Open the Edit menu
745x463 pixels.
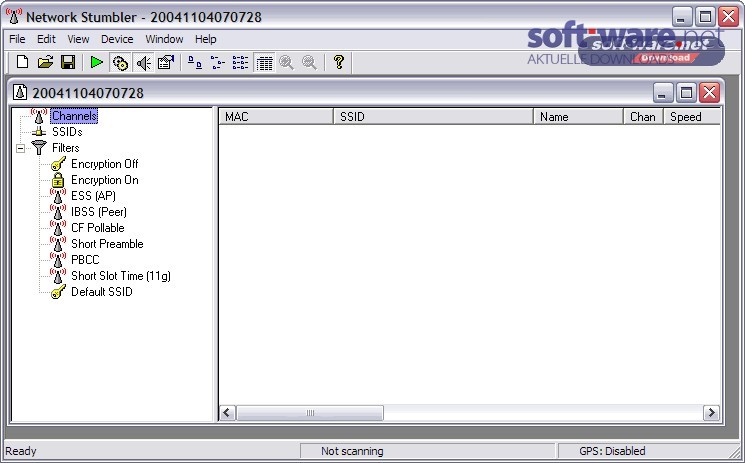[46, 39]
